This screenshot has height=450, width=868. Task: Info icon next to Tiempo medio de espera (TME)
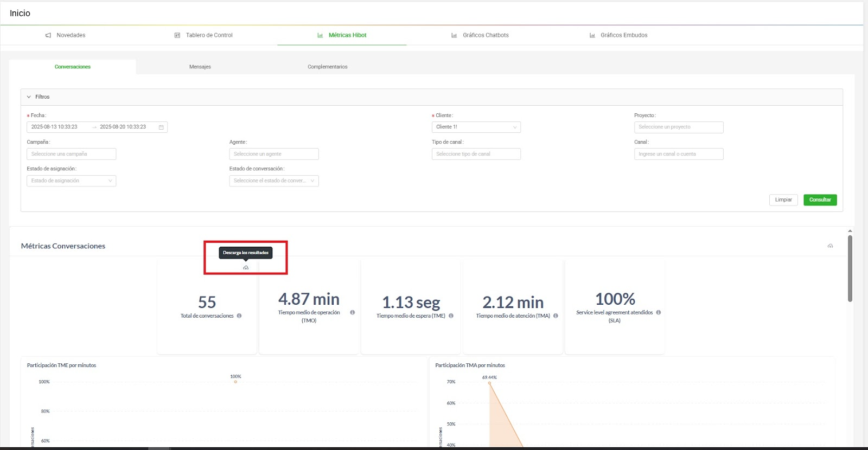[451, 316]
